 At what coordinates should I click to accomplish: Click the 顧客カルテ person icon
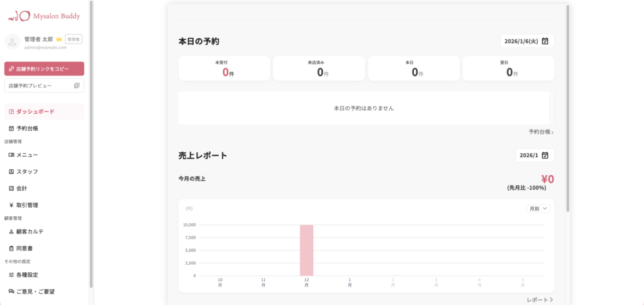[11, 232]
